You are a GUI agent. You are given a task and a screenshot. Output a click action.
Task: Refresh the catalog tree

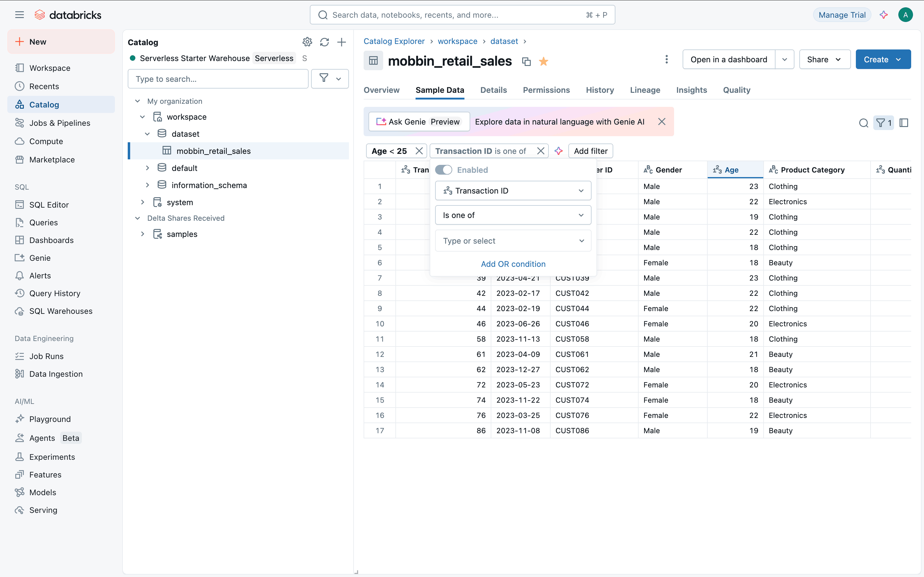(324, 42)
